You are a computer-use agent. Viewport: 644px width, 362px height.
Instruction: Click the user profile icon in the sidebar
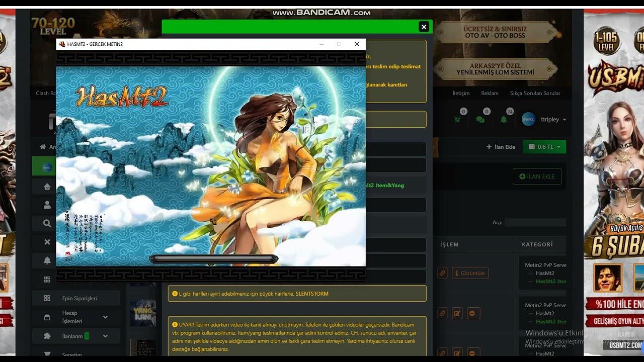point(47,205)
